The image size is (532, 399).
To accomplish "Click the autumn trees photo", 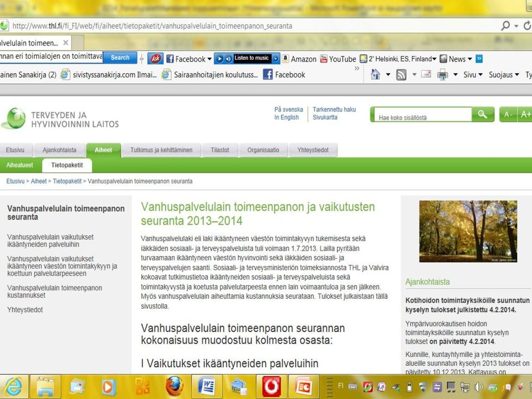I will [468, 232].
